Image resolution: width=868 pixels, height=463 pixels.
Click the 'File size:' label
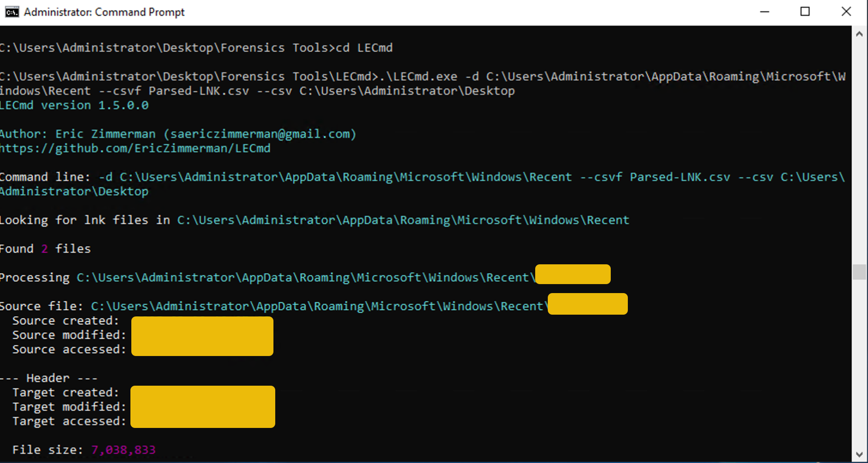coord(48,450)
